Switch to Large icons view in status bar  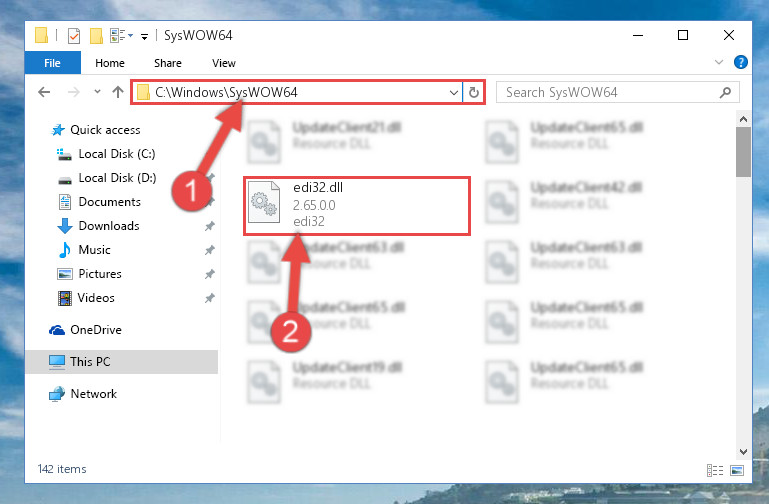point(737,470)
